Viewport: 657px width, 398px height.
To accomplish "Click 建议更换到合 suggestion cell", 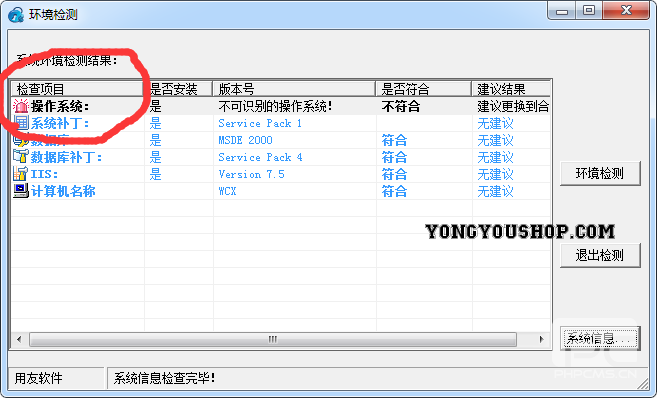I will click(x=513, y=106).
